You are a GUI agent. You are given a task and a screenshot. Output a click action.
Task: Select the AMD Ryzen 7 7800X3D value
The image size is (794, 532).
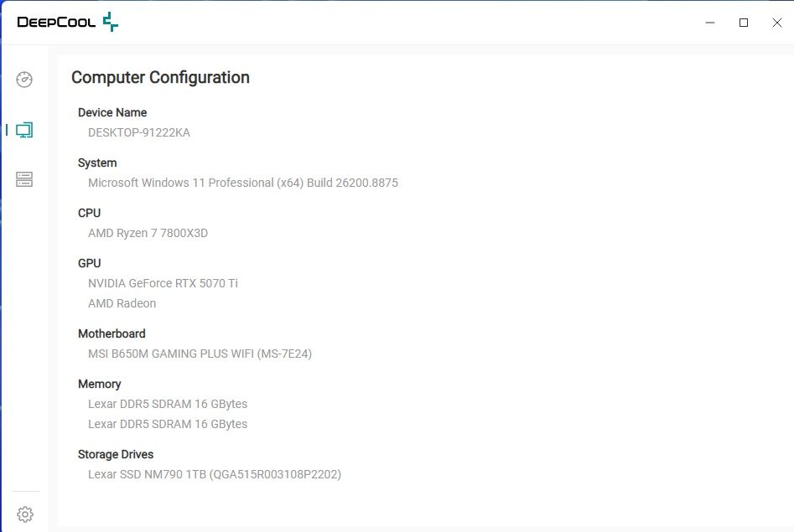point(148,233)
